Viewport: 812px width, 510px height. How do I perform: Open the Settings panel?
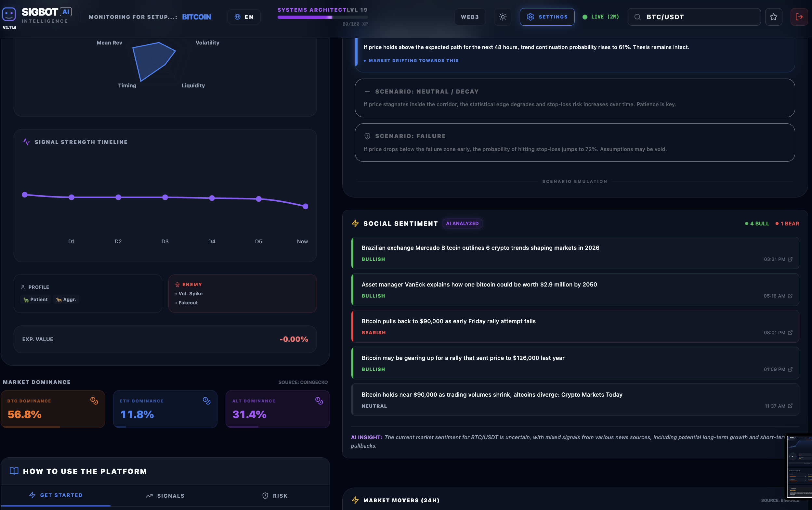[x=547, y=17]
